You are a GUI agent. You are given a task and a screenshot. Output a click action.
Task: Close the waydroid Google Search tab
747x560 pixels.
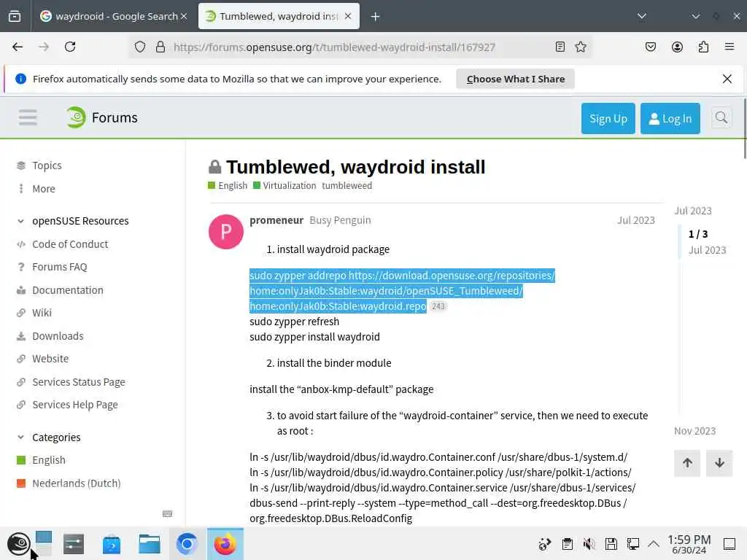[183, 16]
